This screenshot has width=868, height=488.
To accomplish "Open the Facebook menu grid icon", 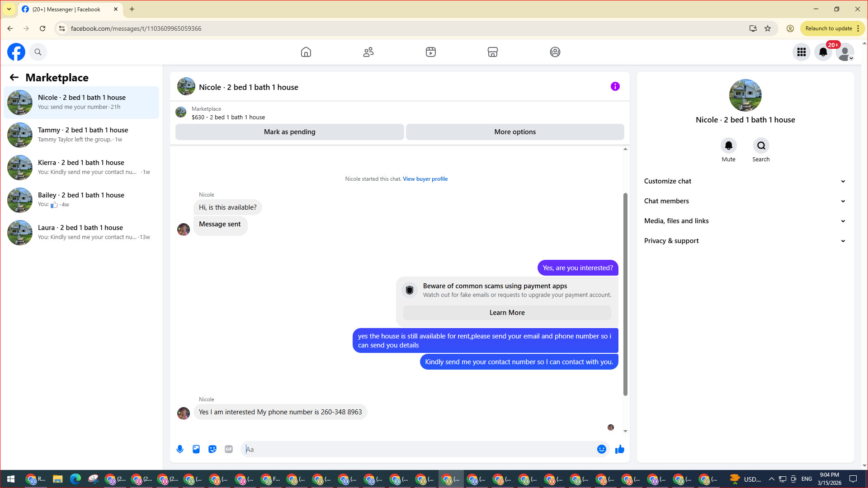I will [802, 52].
